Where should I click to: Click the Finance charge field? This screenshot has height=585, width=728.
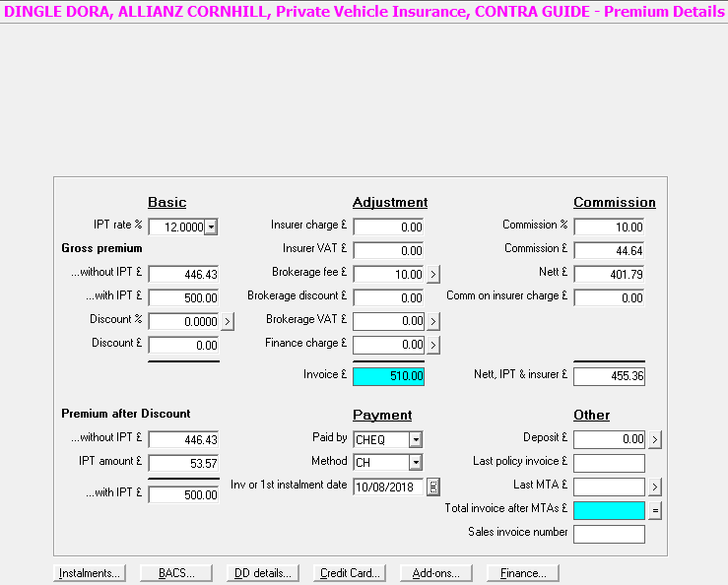388,345
